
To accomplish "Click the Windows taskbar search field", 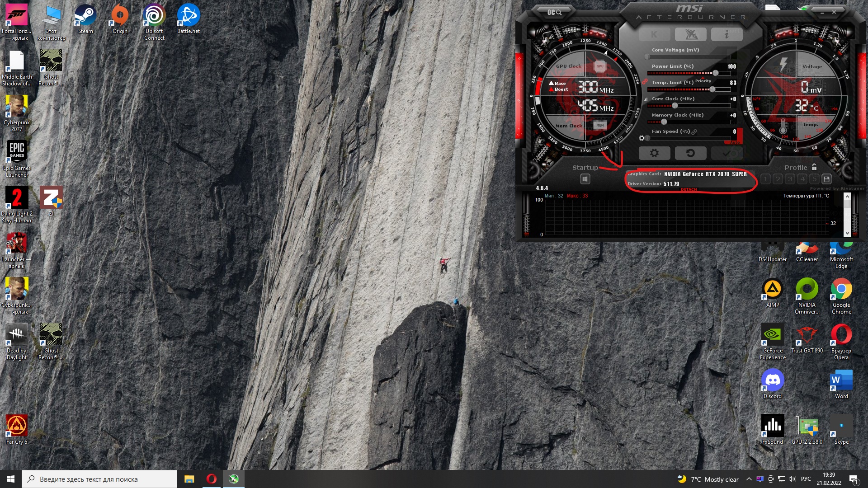I will (x=99, y=479).
